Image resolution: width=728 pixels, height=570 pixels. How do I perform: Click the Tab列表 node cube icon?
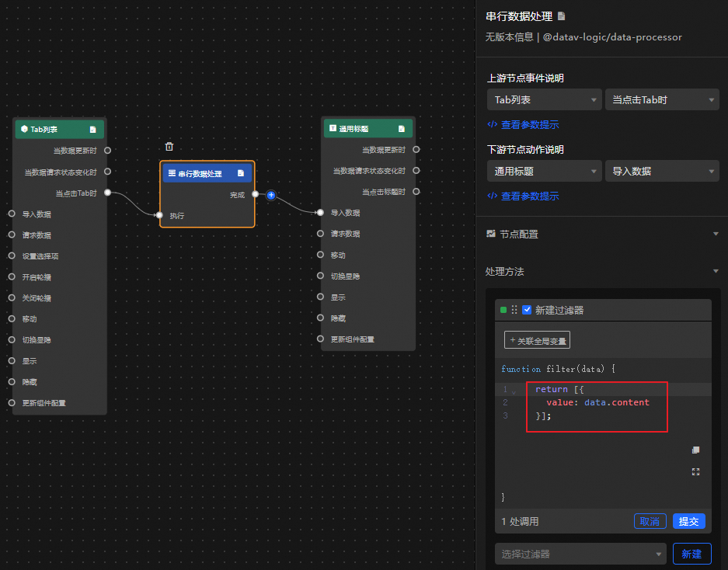point(24,129)
